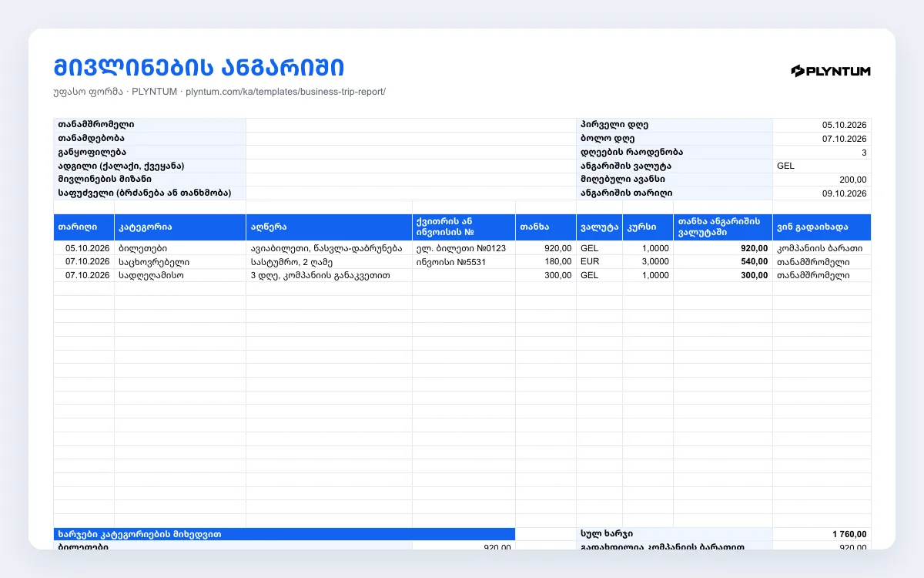924x578 pixels.
Task: Select the "საცხოვრებელი" category cell
Action: click(180, 261)
